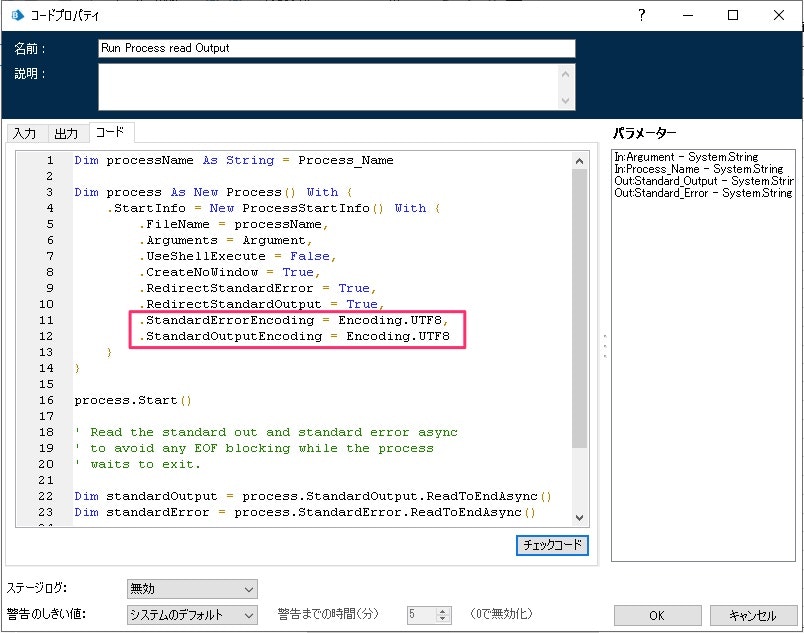Image resolution: width=804 pixels, height=633 pixels.
Task: Click code line .Arguments = Argument
Action: 225,240
